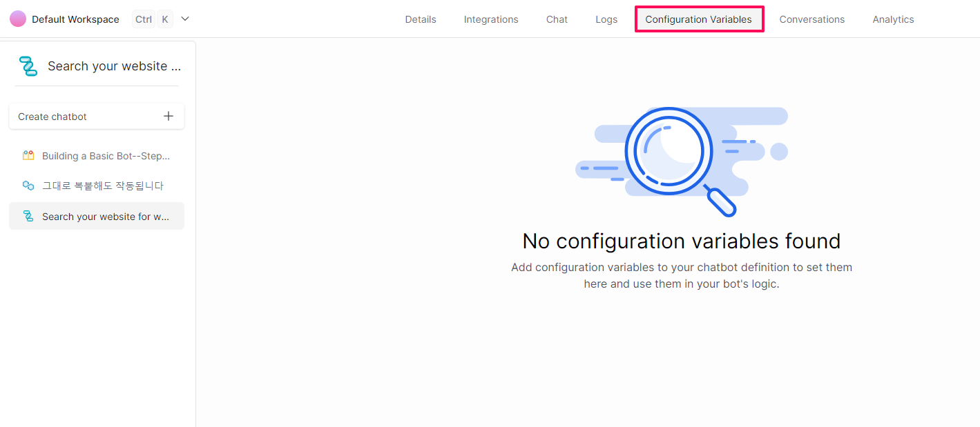Open the Chat section
This screenshot has height=427, width=980.
coord(557,19)
